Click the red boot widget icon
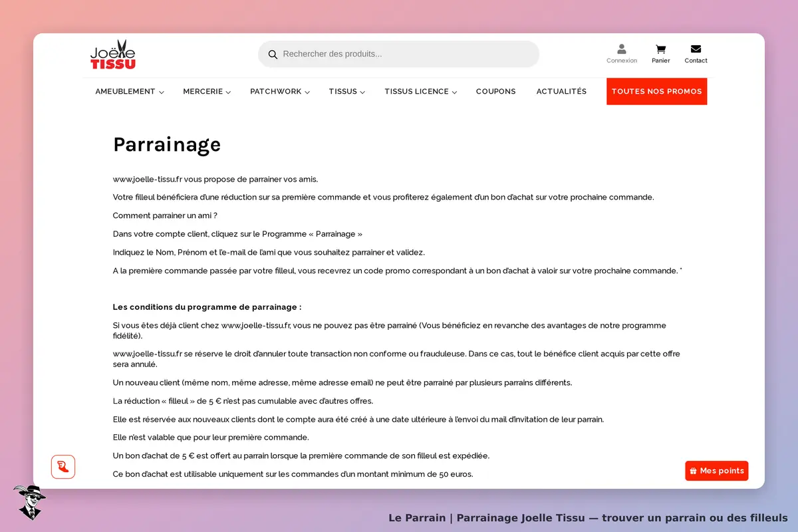Image resolution: width=798 pixels, height=532 pixels. coord(63,467)
